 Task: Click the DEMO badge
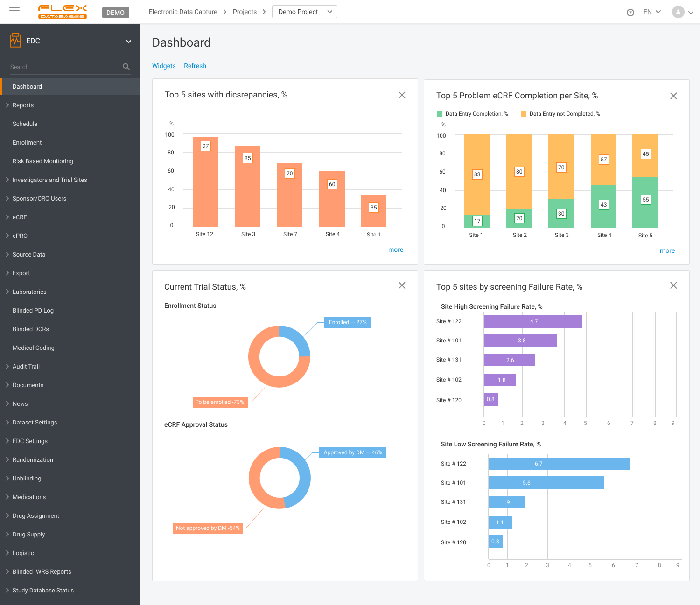tap(115, 13)
